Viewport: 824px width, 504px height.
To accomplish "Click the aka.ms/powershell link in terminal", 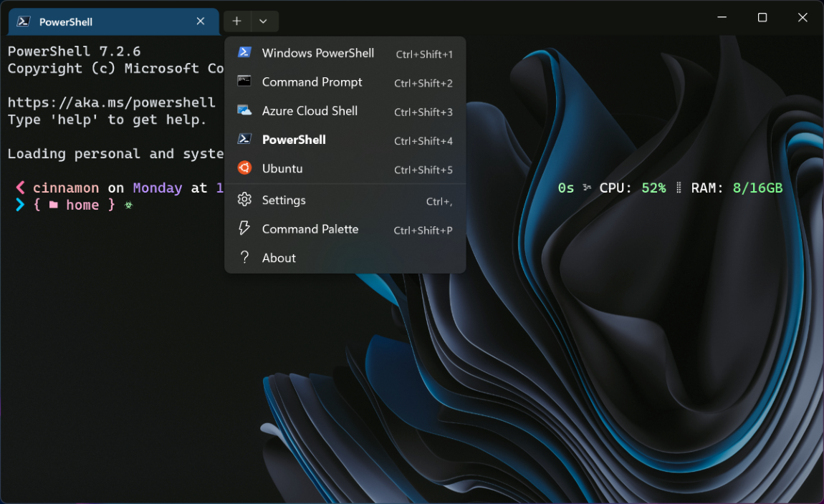I will tap(111, 102).
